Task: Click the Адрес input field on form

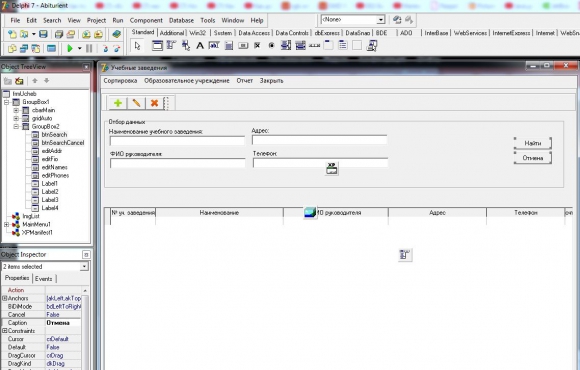Action: 320,140
